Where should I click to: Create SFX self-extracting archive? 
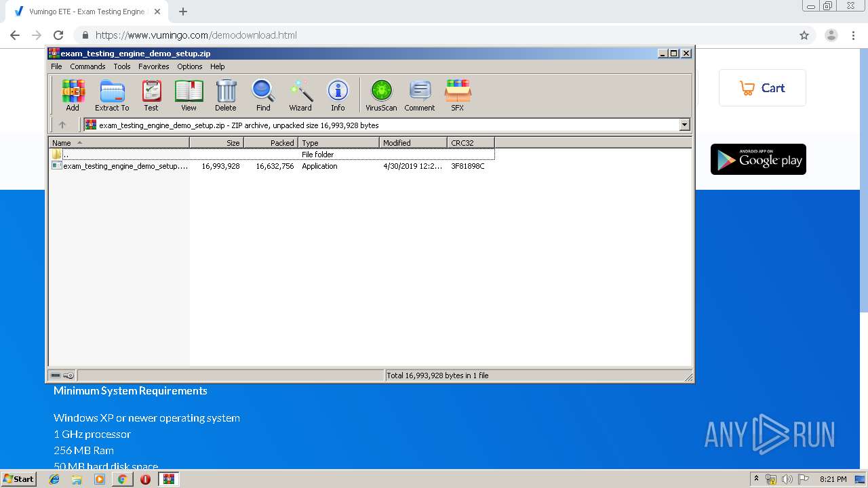[458, 95]
